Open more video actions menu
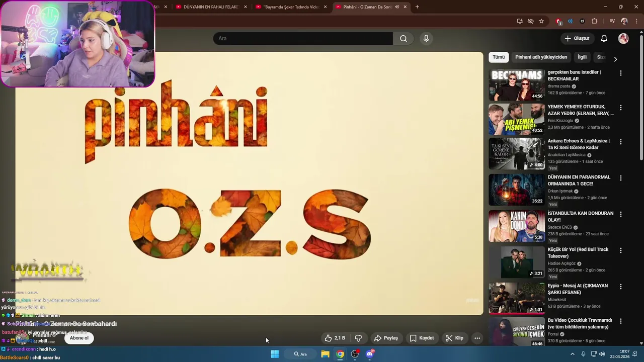This screenshot has width=644, height=362. 477,338
